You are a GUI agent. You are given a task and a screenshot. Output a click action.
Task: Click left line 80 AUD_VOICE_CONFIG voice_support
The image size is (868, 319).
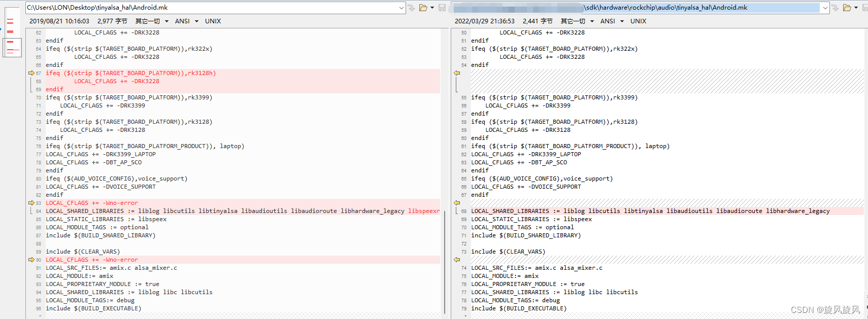[x=116, y=179]
